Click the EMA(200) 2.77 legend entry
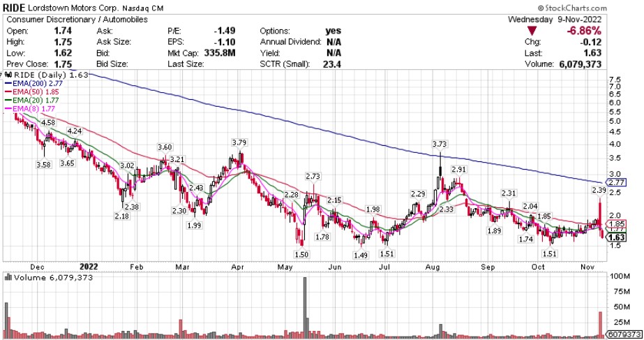 point(34,84)
